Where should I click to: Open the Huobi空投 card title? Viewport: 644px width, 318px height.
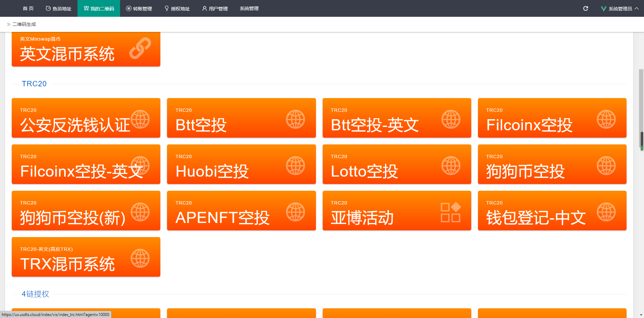(212, 171)
